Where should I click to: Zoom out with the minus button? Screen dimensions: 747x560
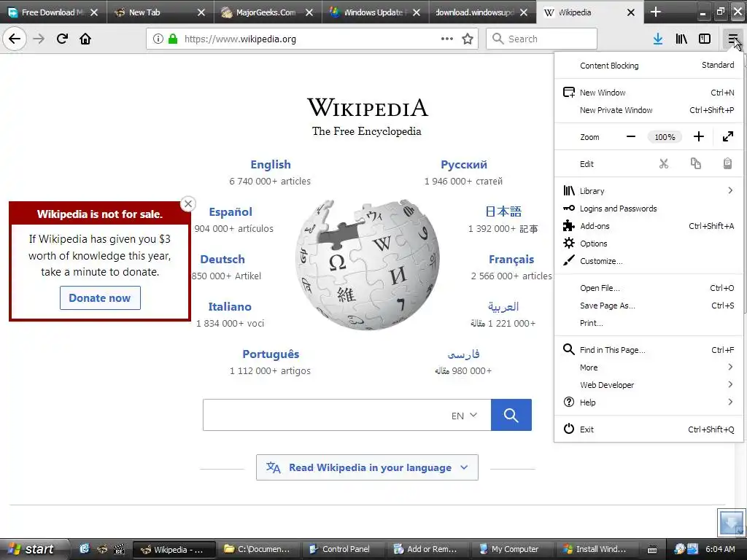coord(631,136)
